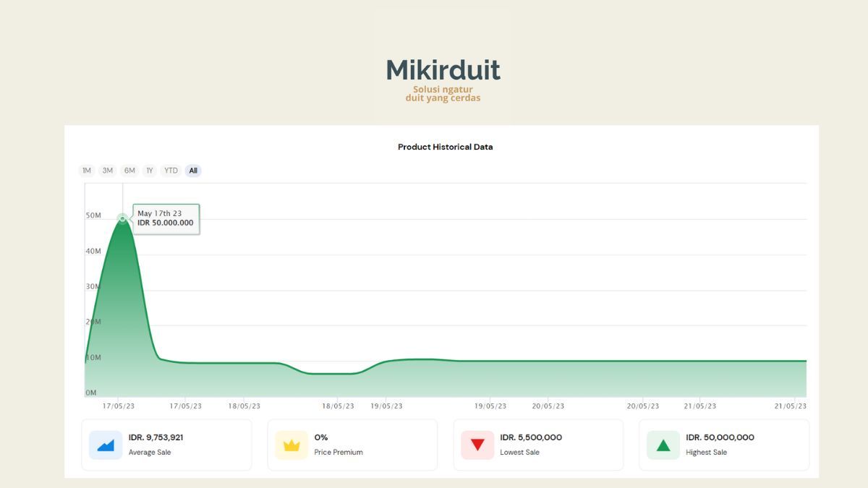Click the Product Historical Data heading
This screenshot has width=868, height=488.
click(x=446, y=147)
